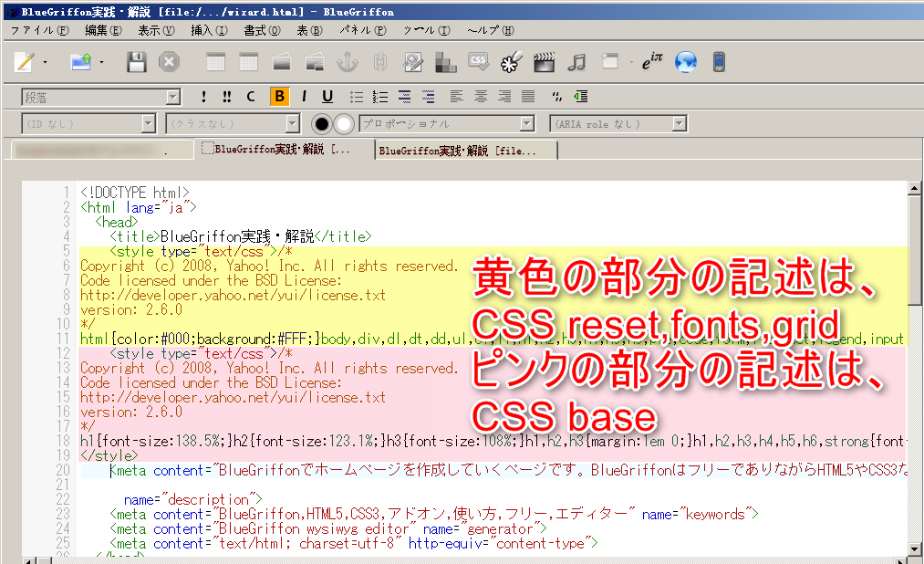Open the 表(B) table menu
This screenshot has width=924, height=564.
click(309, 30)
